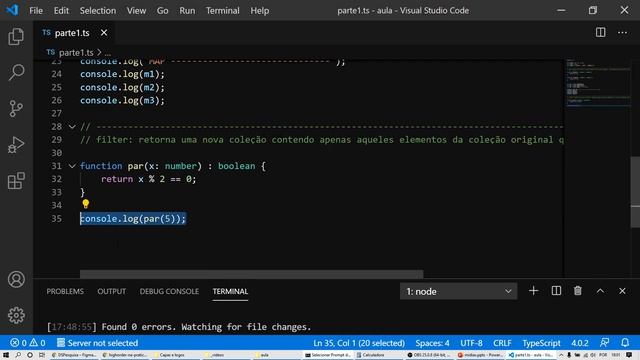Close the parte1.ts tab
The image size is (640, 360).
[x=104, y=33]
